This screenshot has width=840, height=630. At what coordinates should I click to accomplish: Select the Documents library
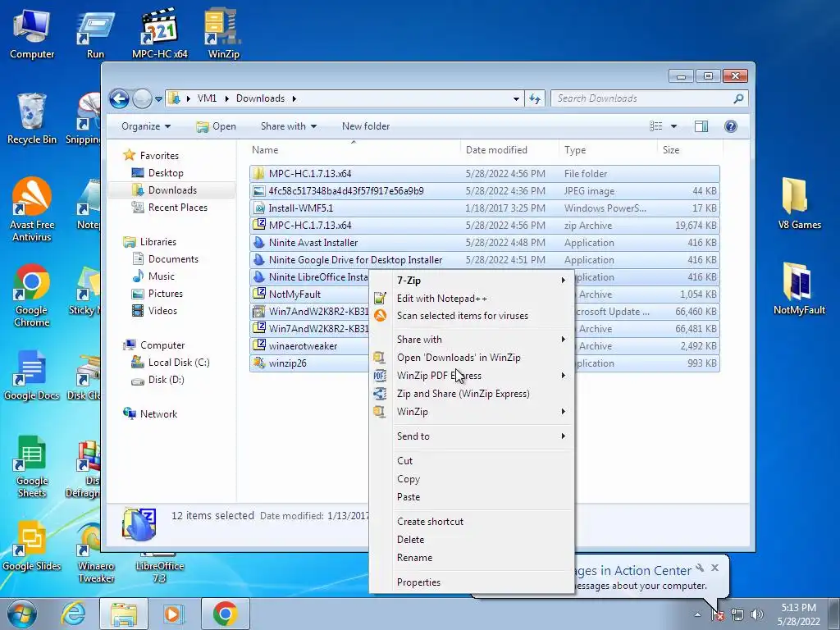coord(173,259)
